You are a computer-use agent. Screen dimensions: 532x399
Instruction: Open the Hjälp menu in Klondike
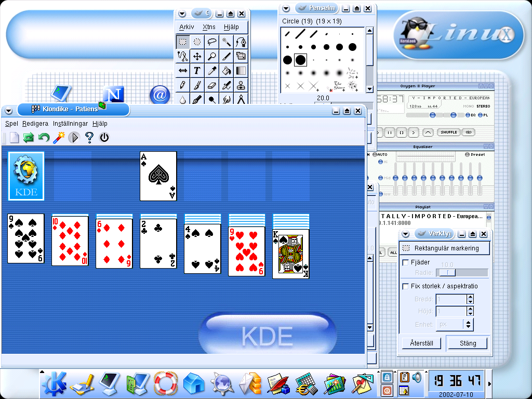[100, 124]
